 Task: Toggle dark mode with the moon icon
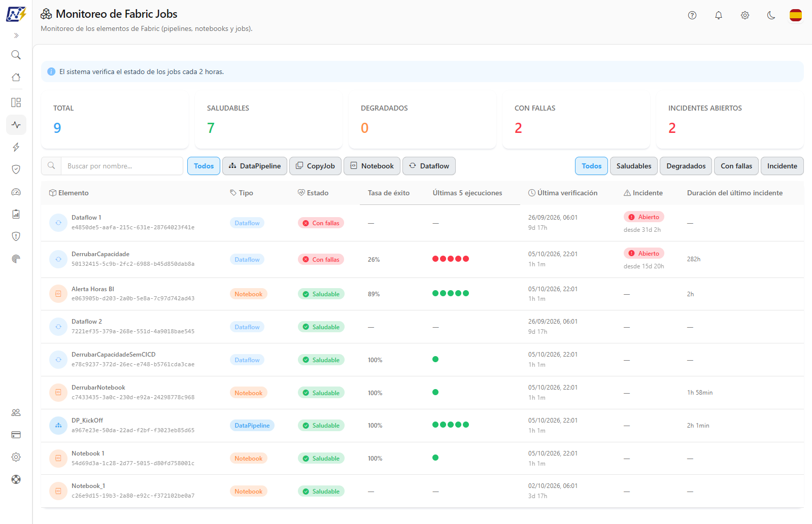coord(771,15)
